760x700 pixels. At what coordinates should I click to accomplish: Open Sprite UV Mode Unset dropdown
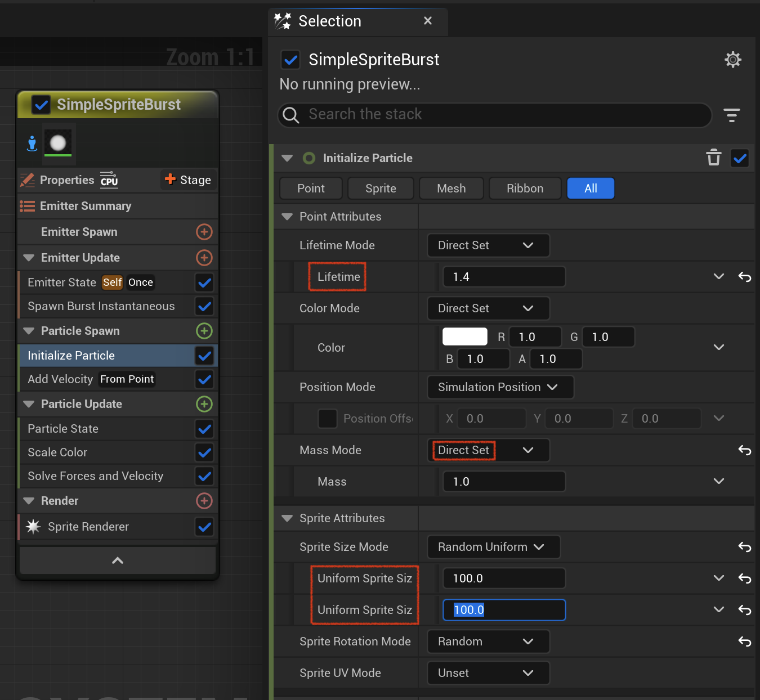pos(488,672)
